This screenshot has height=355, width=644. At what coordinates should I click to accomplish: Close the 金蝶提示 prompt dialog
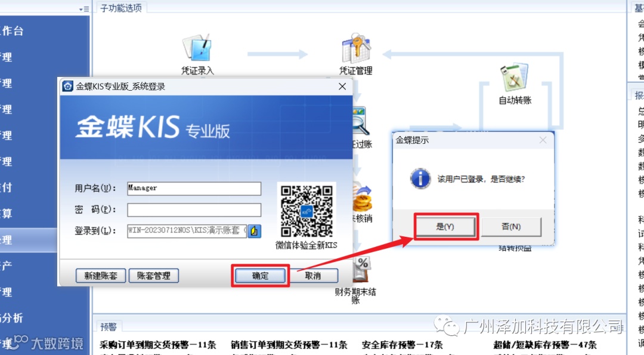543,141
